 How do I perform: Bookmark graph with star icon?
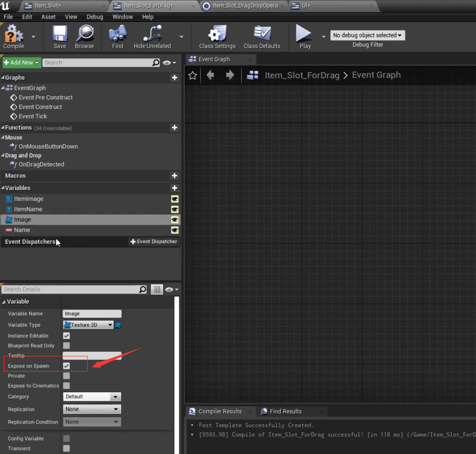(x=192, y=75)
